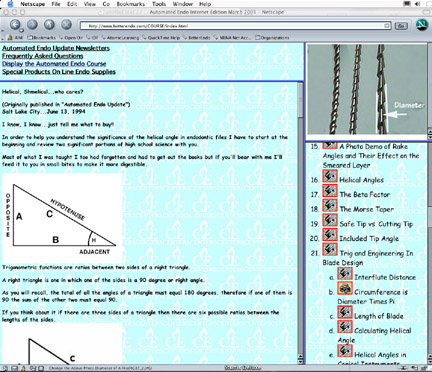The image size is (432, 372).
Task: Click the Helical Angles list text
Action: coord(361,180)
